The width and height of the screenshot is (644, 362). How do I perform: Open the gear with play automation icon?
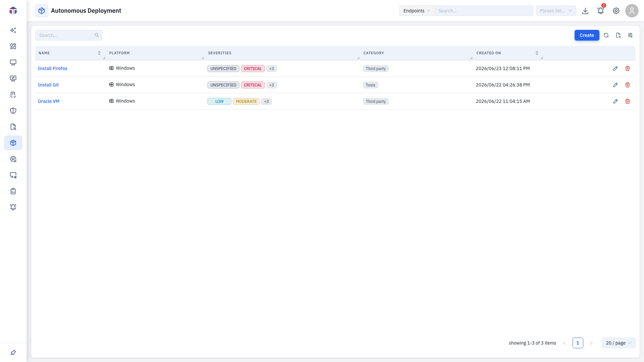pyautogui.click(x=13, y=159)
